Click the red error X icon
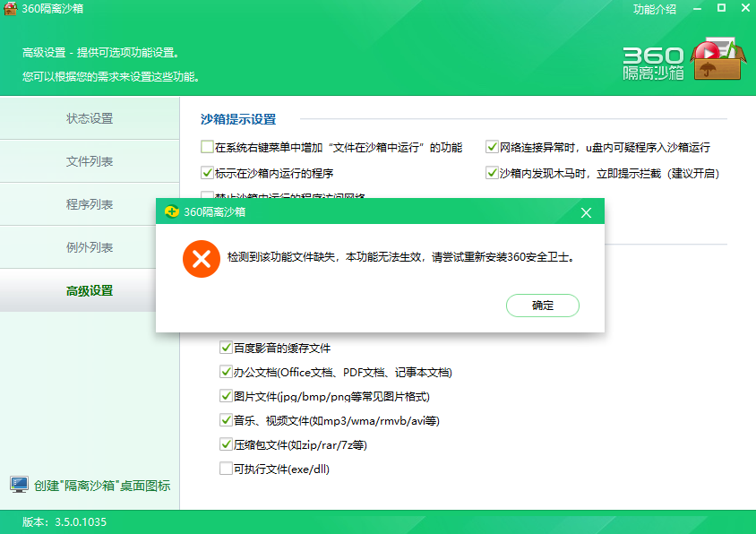This screenshot has height=534, width=756. tap(201, 259)
